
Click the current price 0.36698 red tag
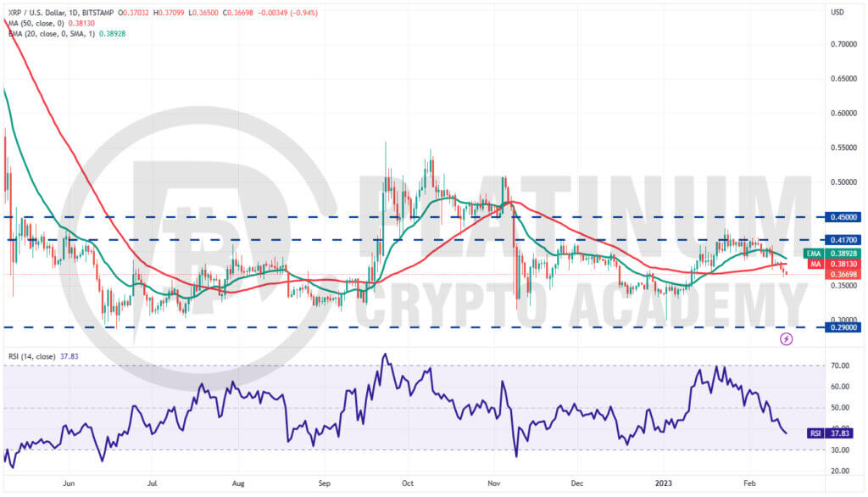(x=843, y=274)
